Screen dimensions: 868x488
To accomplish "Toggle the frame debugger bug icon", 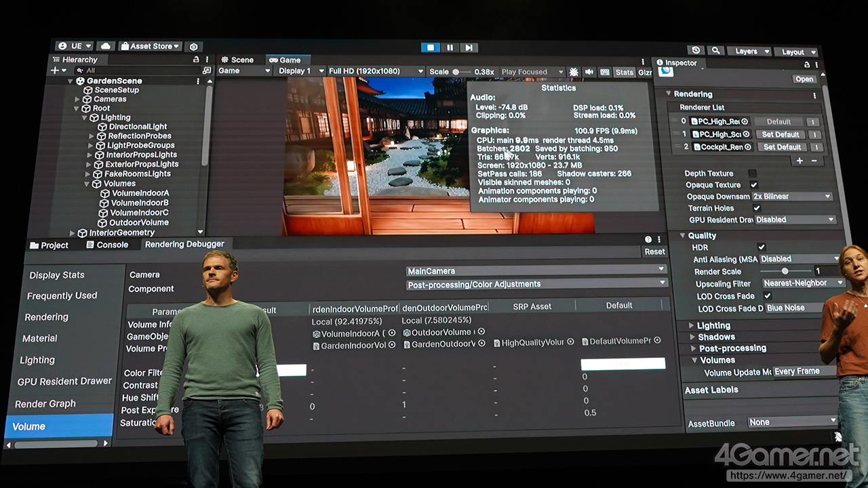I will (x=574, y=72).
